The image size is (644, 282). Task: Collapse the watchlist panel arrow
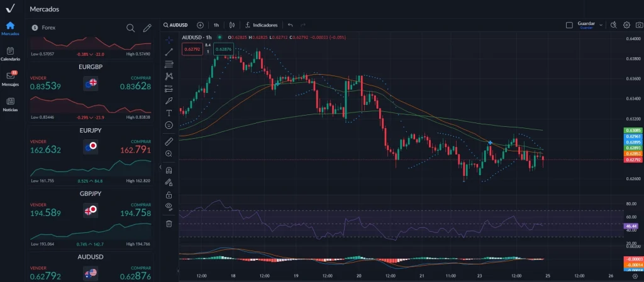point(160,167)
